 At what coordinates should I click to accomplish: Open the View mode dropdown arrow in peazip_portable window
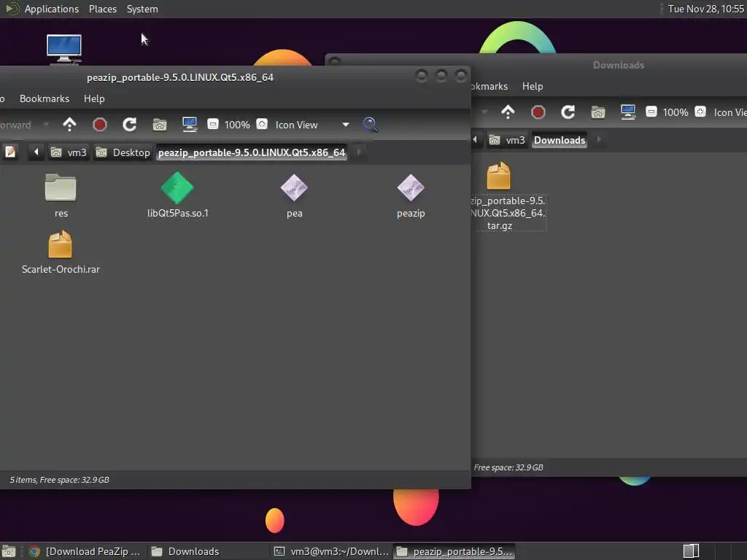click(346, 125)
